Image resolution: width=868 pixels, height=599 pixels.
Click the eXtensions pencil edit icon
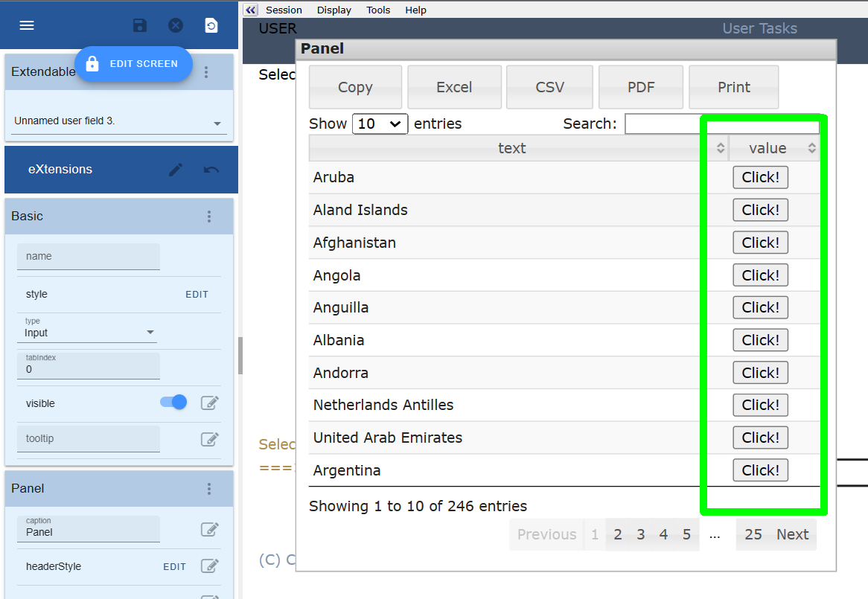176,170
